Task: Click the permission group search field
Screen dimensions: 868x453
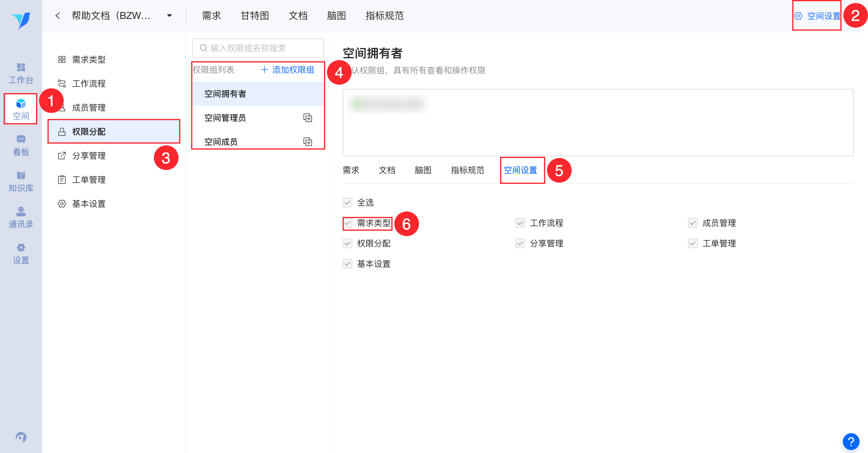Action: click(x=258, y=48)
